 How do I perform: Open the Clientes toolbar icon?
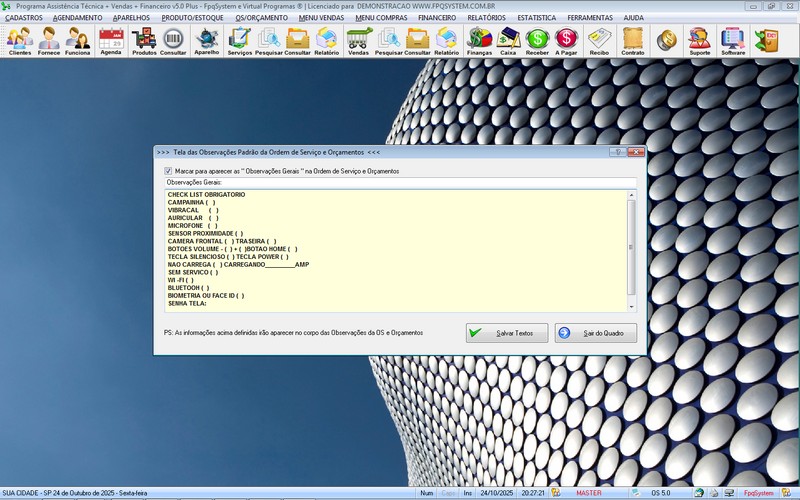(x=20, y=41)
